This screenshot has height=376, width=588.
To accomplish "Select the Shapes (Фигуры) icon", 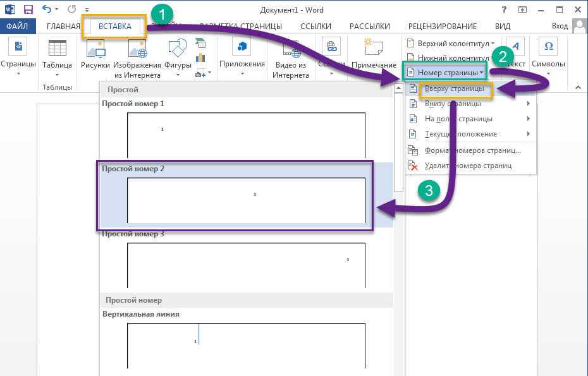I will coord(178,49).
